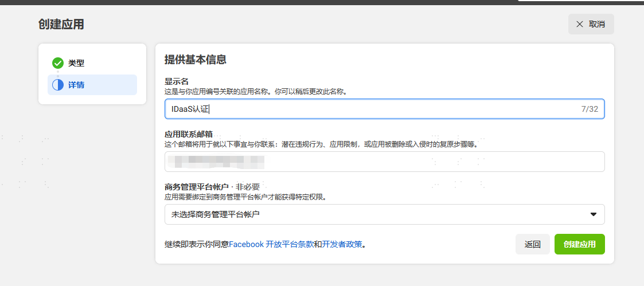The height and width of the screenshot is (286, 644).
Task: Click the 7/32 character counter
Action: click(590, 109)
